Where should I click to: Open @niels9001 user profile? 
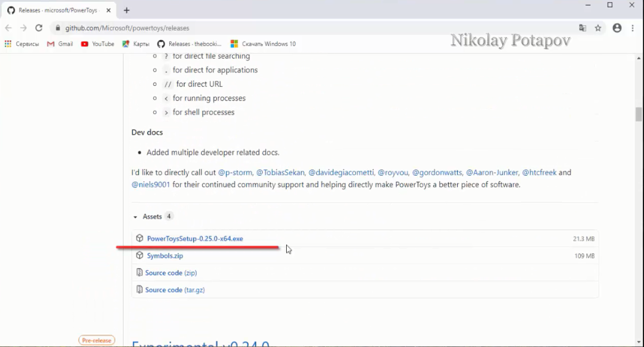coord(151,185)
